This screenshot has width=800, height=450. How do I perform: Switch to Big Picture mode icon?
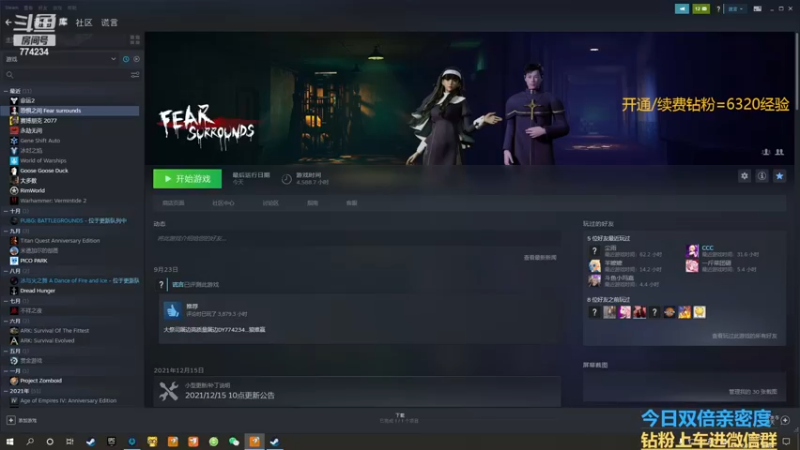pyautogui.click(x=758, y=9)
